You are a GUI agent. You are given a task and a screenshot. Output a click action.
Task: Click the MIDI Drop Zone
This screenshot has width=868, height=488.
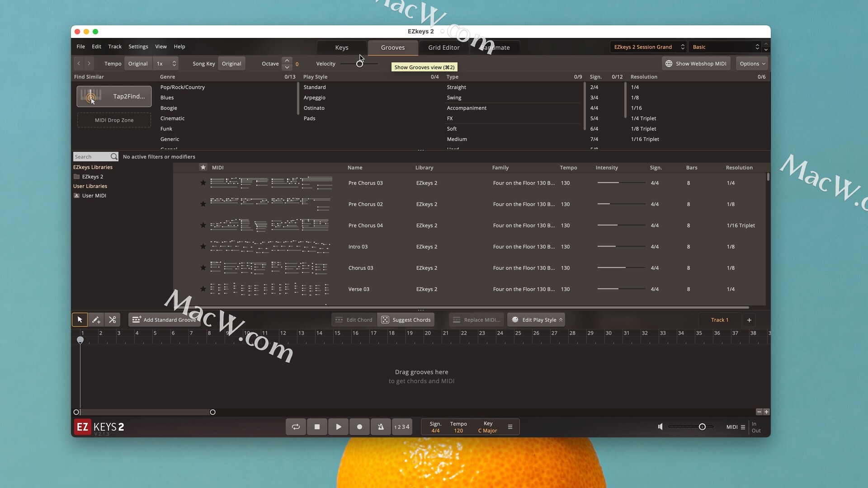click(x=114, y=120)
